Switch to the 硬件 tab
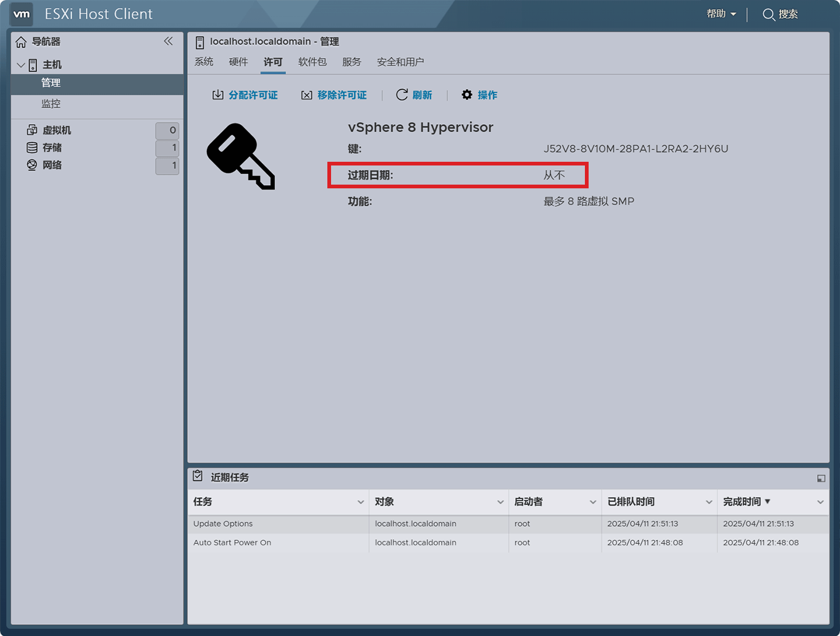 click(238, 62)
